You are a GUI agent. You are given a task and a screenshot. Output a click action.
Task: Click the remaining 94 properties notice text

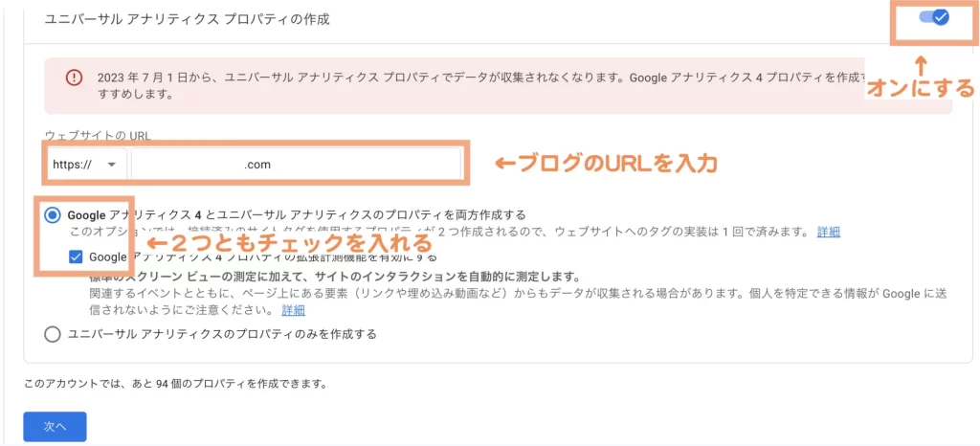click(x=176, y=385)
